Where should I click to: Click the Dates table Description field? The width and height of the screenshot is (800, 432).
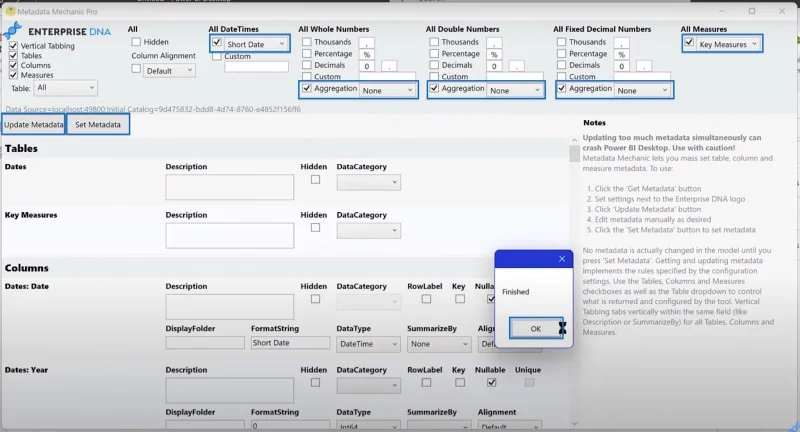pos(230,187)
